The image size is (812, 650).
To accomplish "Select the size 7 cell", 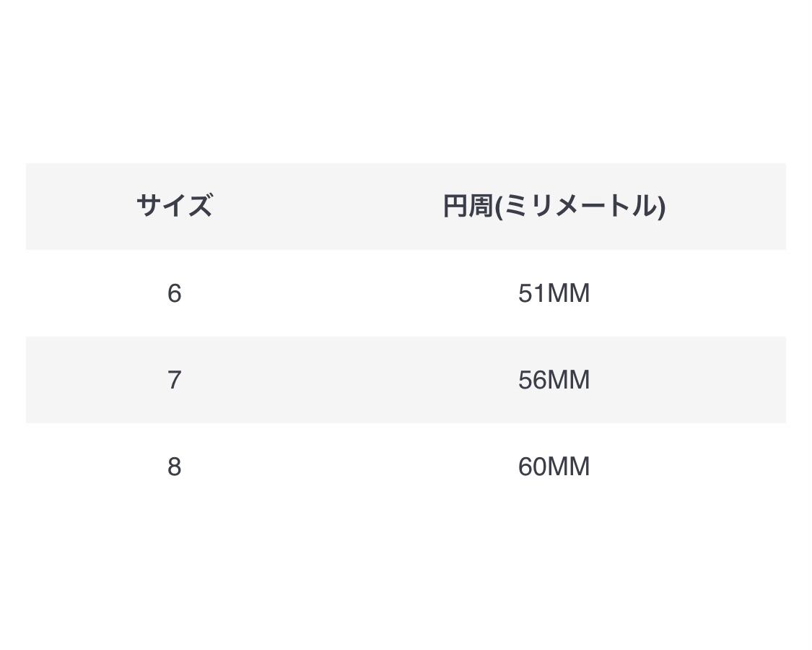I will click(174, 380).
